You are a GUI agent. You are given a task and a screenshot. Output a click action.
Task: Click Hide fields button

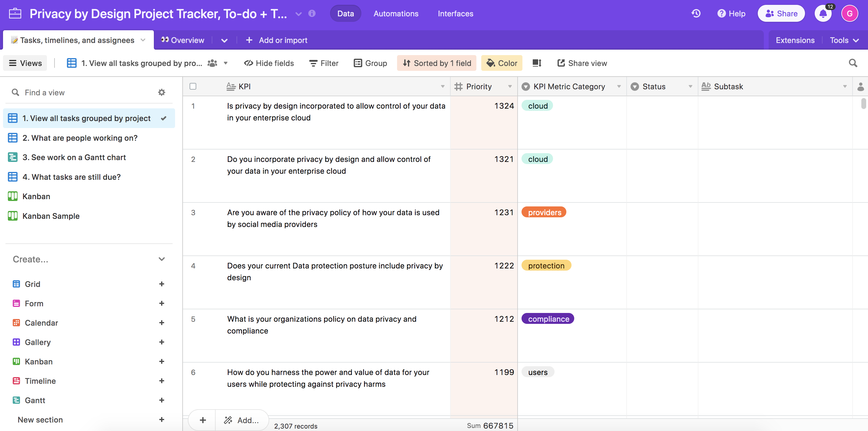point(269,63)
